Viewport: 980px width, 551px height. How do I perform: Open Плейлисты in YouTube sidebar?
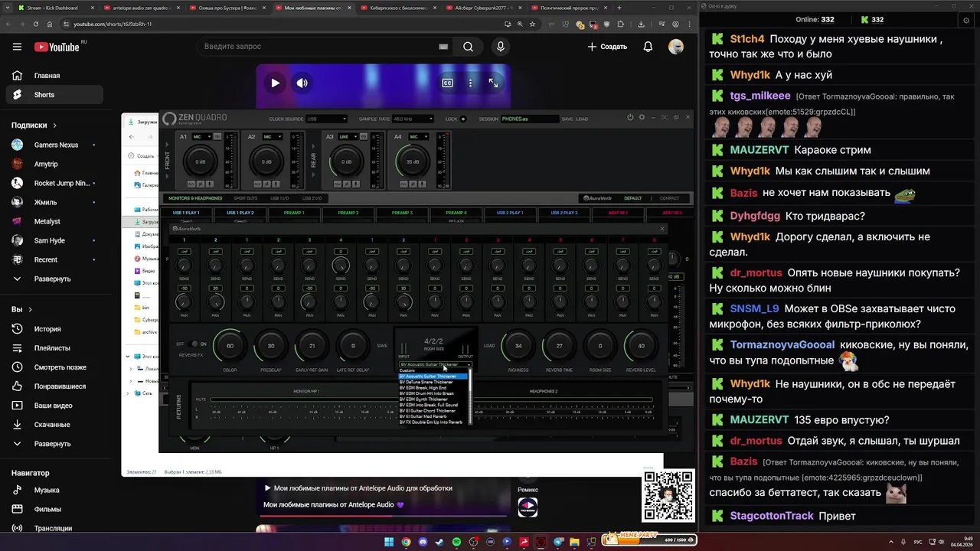(x=52, y=348)
